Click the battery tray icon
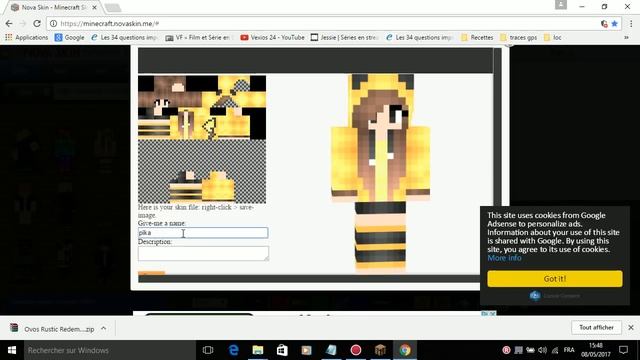Image resolution: width=640 pixels, height=360 pixels. pyautogui.click(x=530, y=350)
